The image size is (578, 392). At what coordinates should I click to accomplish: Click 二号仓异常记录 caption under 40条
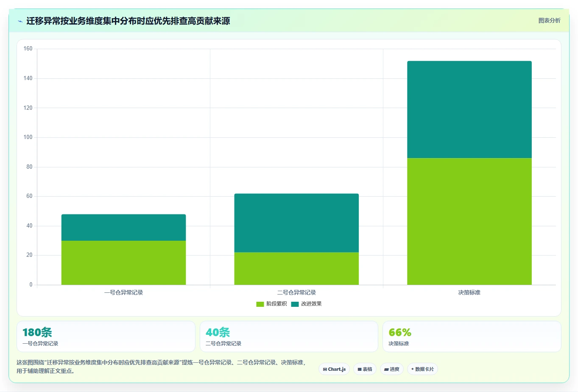(x=223, y=344)
